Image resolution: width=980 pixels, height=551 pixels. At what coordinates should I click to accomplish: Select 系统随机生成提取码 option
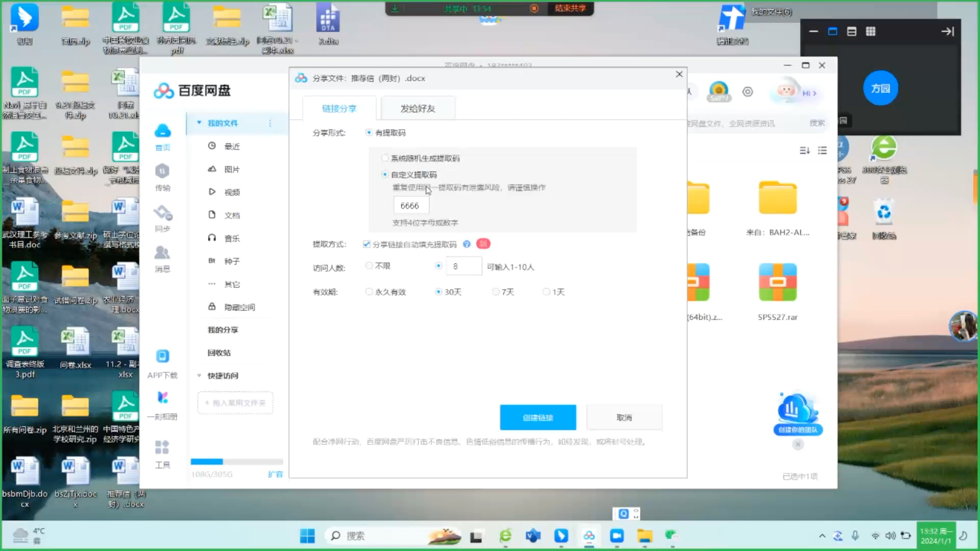click(385, 158)
